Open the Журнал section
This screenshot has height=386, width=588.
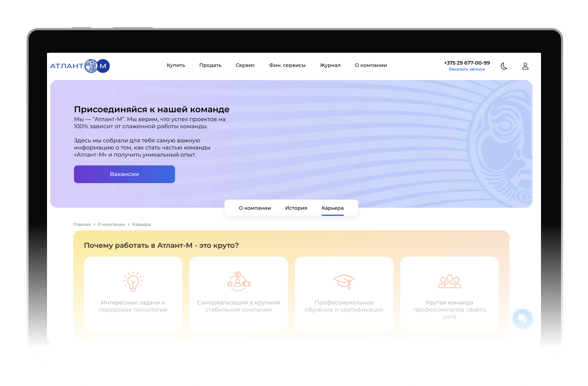(x=330, y=65)
